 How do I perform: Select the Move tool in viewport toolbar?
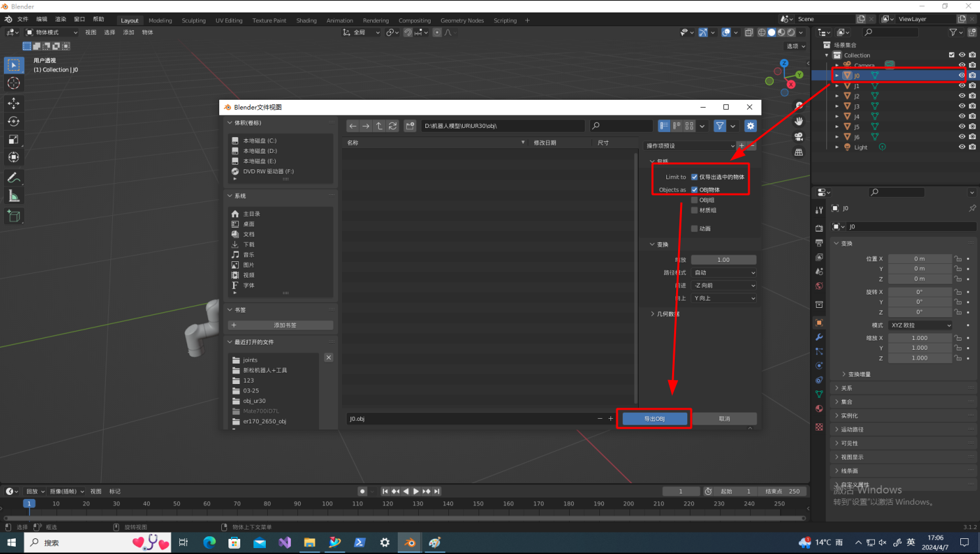14,103
